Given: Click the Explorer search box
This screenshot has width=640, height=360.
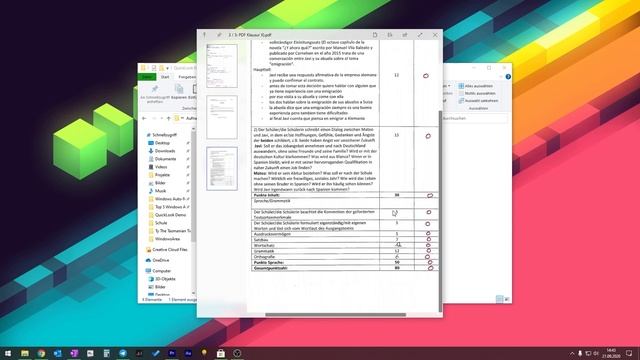Looking at the screenshot, I should (x=475, y=118).
